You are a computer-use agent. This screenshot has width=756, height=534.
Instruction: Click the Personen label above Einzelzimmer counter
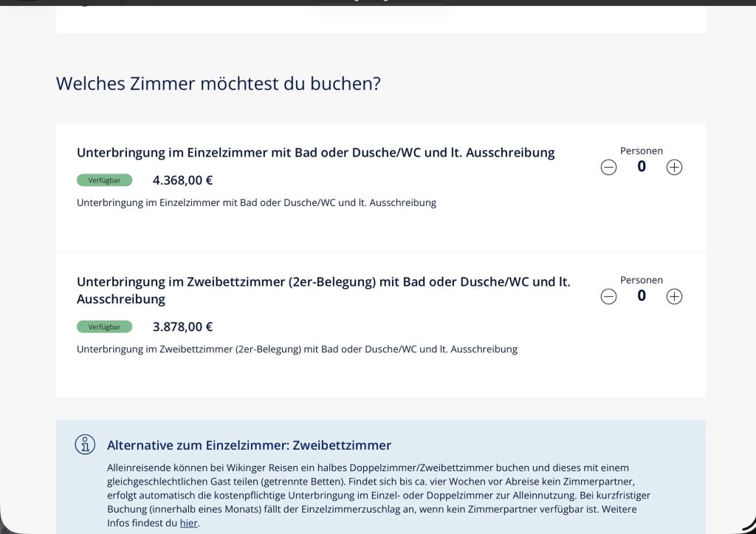point(641,151)
